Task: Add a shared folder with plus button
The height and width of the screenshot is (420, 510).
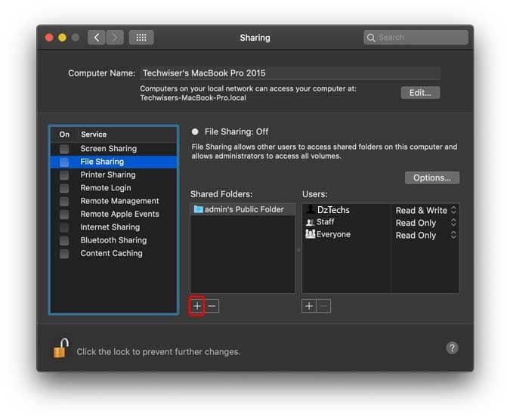Action: (197, 306)
